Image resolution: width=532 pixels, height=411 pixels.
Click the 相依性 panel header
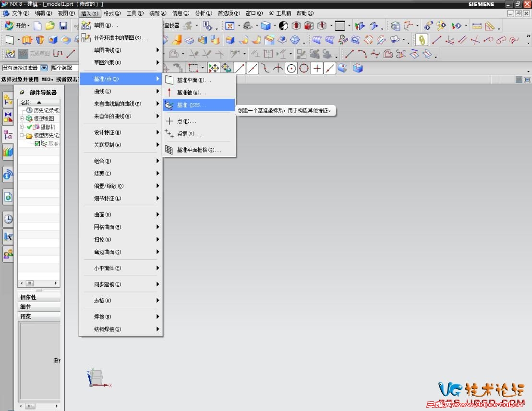pos(39,297)
